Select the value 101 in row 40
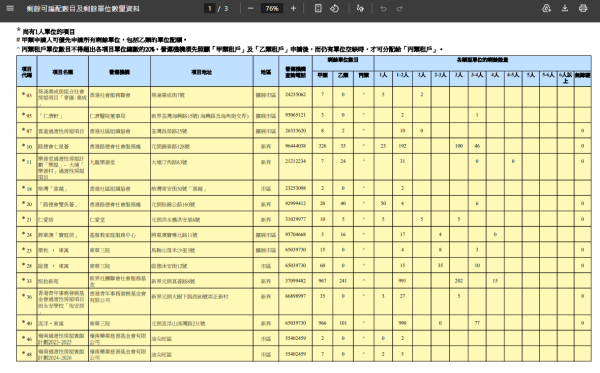Screen dimensions: 600x373 pos(343,323)
